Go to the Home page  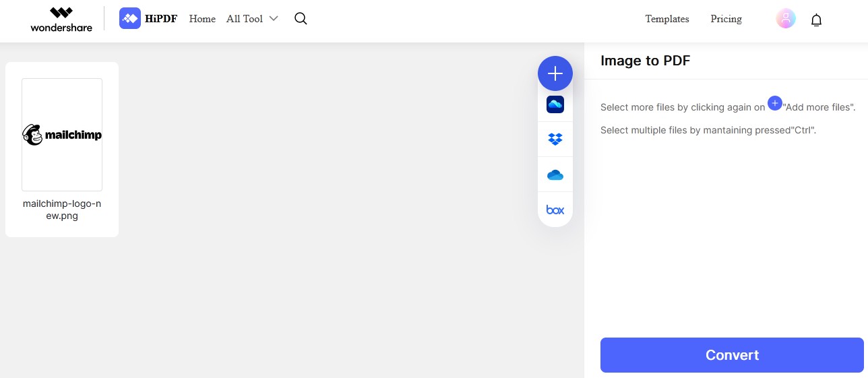click(202, 19)
